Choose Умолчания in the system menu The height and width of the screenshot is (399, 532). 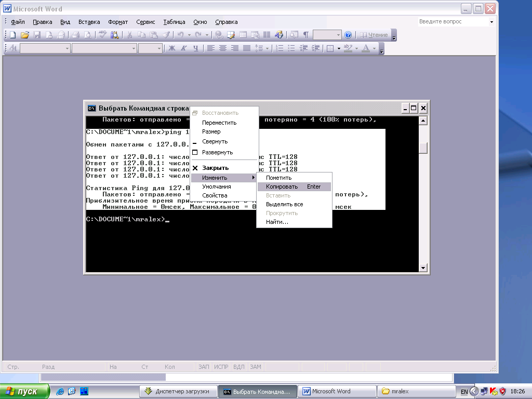[224, 187]
